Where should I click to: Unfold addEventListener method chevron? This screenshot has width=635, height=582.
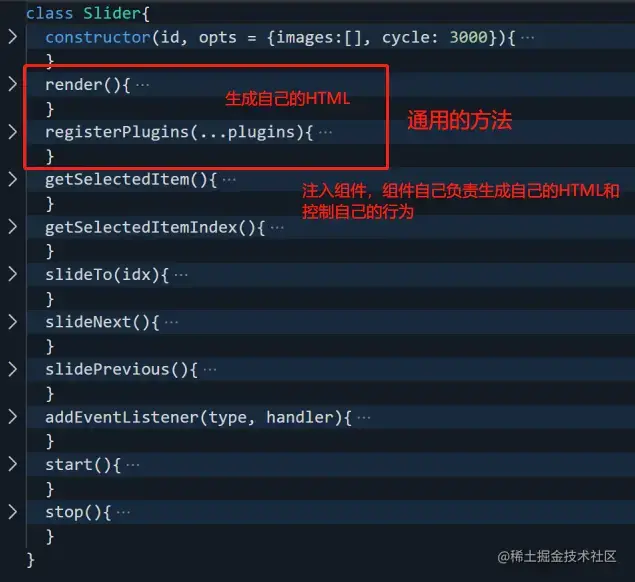click(x=13, y=417)
